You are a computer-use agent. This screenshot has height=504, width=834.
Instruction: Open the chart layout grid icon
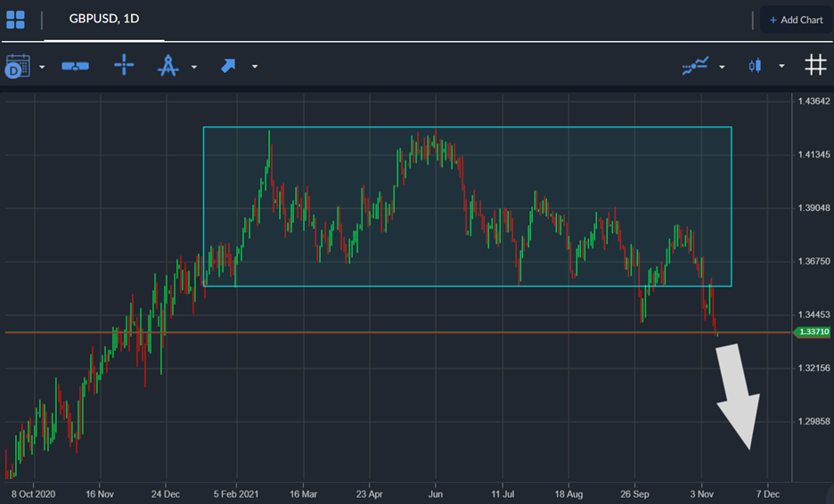pos(15,20)
